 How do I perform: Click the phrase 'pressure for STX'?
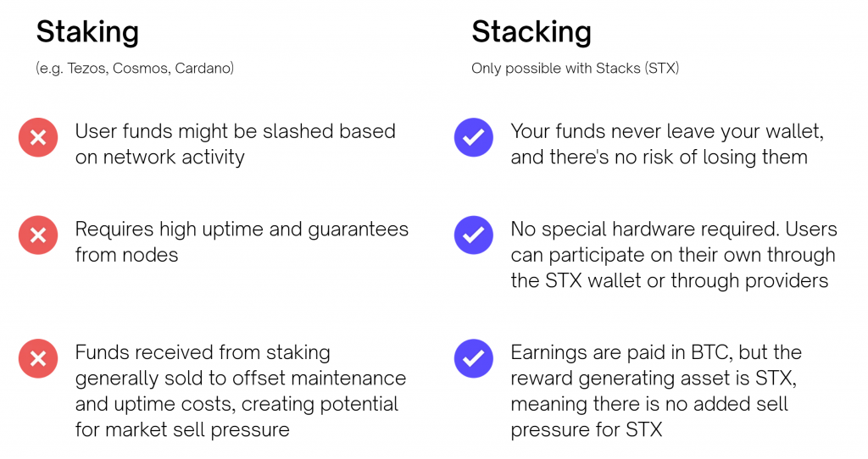587,429
